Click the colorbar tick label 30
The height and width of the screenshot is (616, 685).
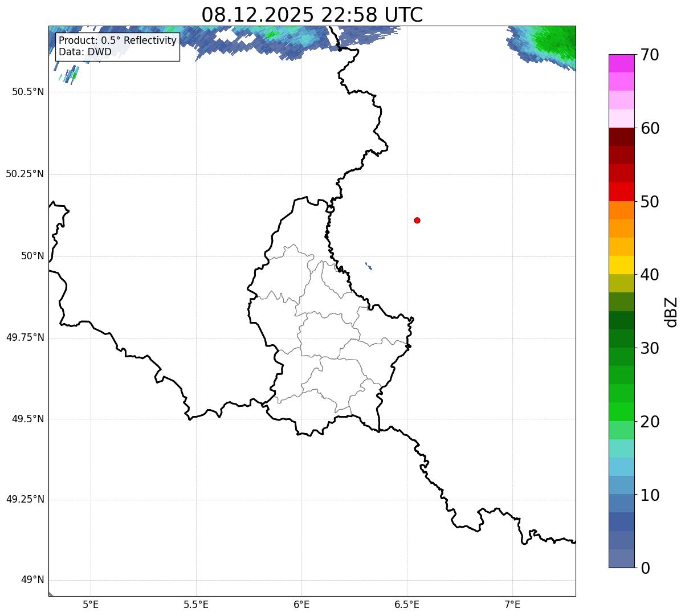[x=650, y=348]
